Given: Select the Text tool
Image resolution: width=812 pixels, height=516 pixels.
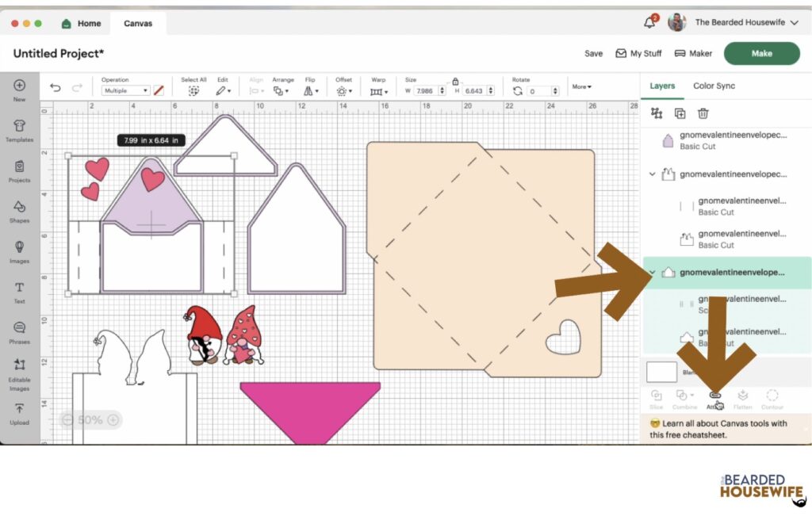Looking at the screenshot, I should tap(19, 292).
